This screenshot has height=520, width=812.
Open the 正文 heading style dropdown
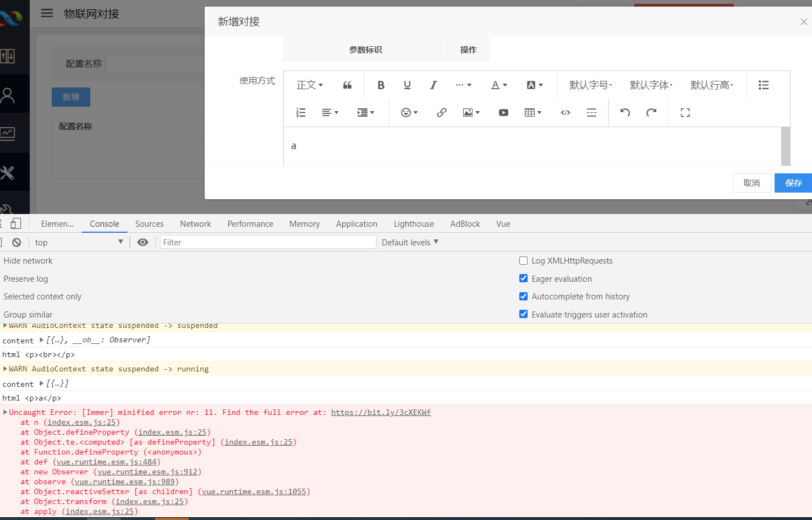coord(310,85)
